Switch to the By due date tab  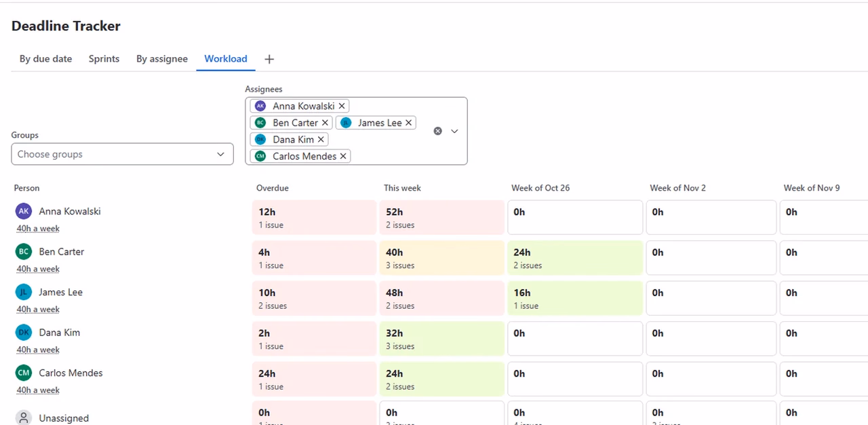pos(45,59)
